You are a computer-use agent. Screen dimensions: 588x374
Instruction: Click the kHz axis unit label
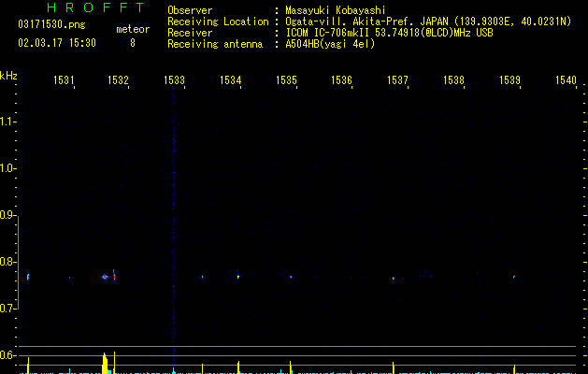tap(8, 76)
